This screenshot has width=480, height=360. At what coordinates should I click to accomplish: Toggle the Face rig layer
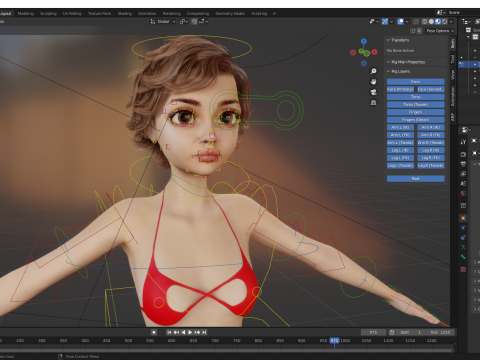pyautogui.click(x=415, y=82)
